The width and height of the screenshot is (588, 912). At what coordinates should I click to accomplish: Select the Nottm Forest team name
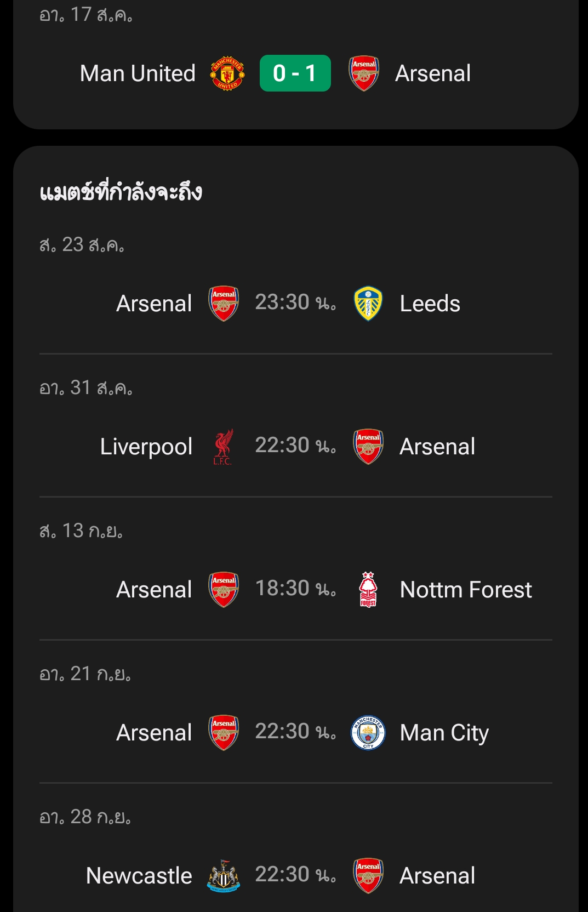466,590
